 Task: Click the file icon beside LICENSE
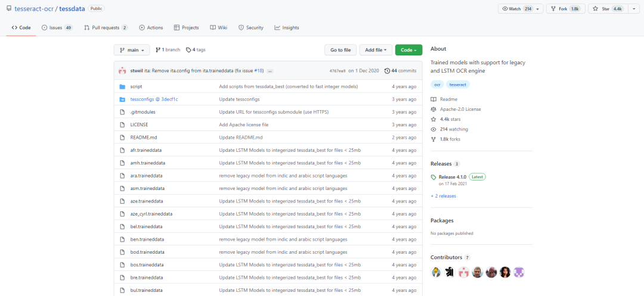[122, 124]
